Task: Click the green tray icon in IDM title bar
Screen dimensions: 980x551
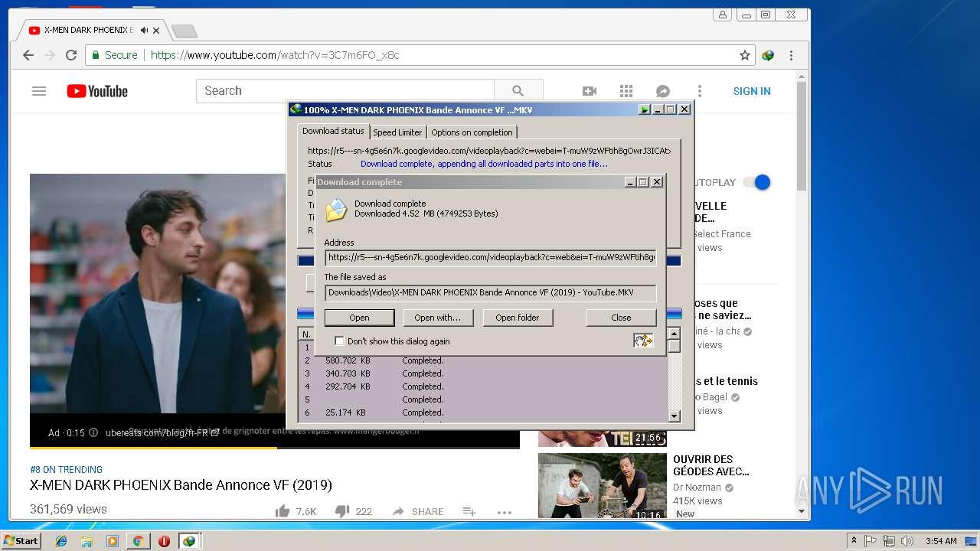Action: (645, 109)
